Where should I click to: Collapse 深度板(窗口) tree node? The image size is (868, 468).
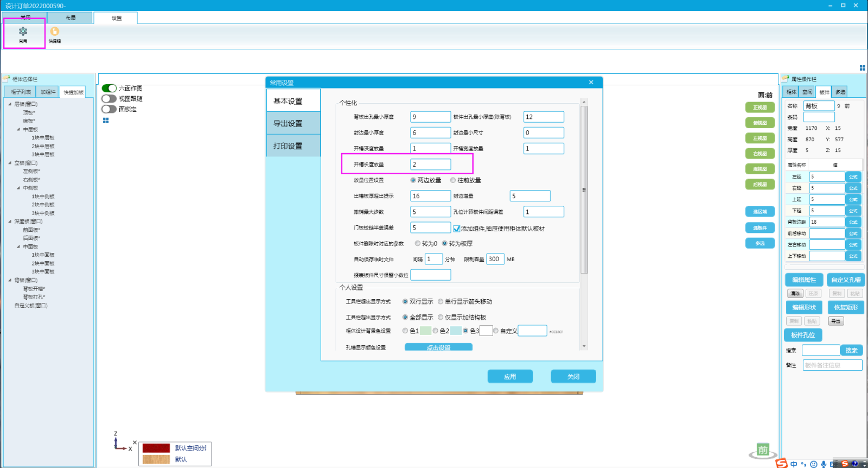(10, 222)
